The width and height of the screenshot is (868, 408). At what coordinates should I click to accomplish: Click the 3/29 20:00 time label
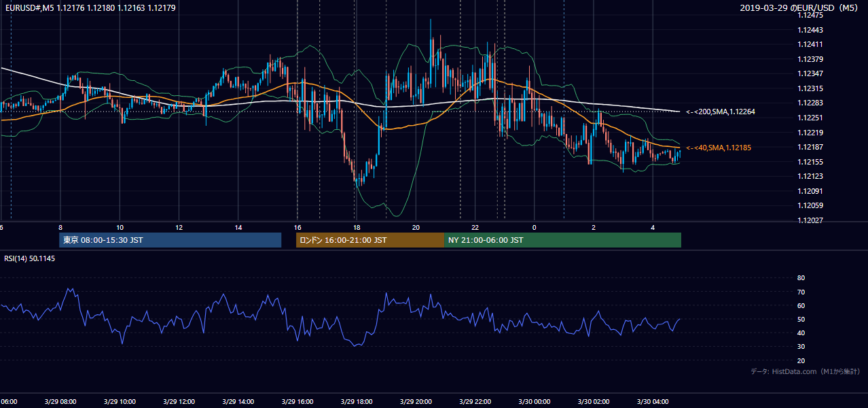tap(416, 401)
